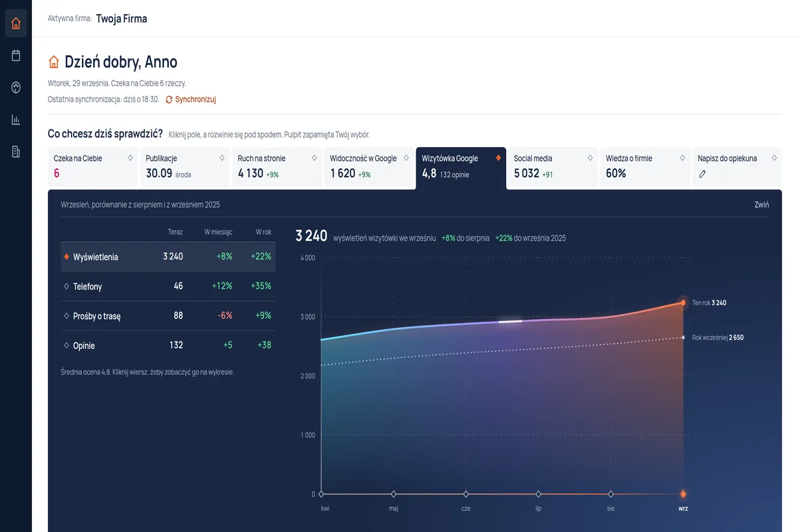798x532 pixels.
Task: Open the building icon in the sidebar
Action: click(x=16, y=152)
